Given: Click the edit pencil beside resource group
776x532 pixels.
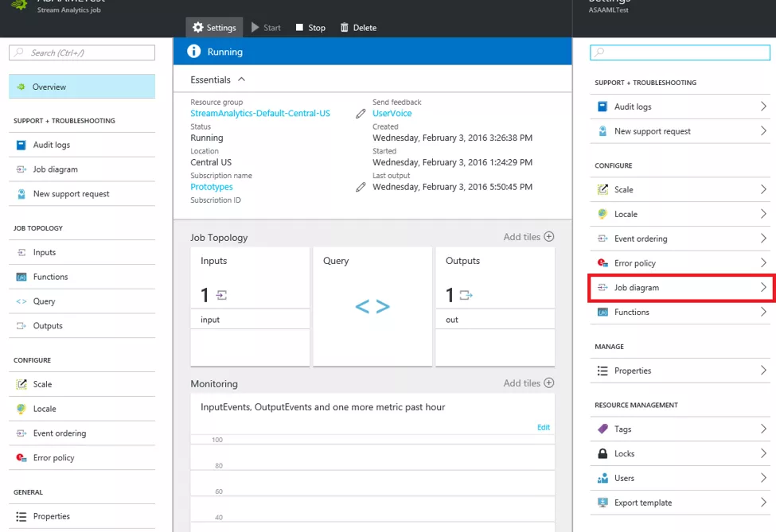Looking at the screenshot, I should tap(361, 114).
